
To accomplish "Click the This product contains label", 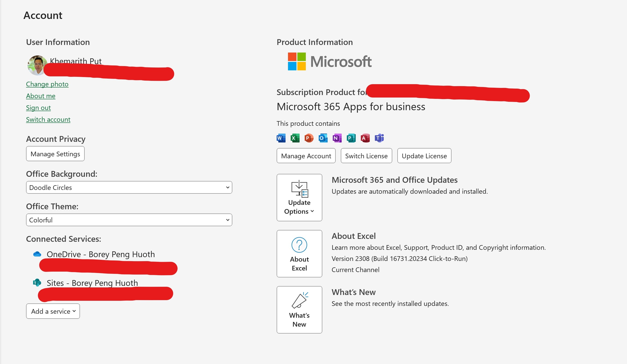I will [308, 124].
